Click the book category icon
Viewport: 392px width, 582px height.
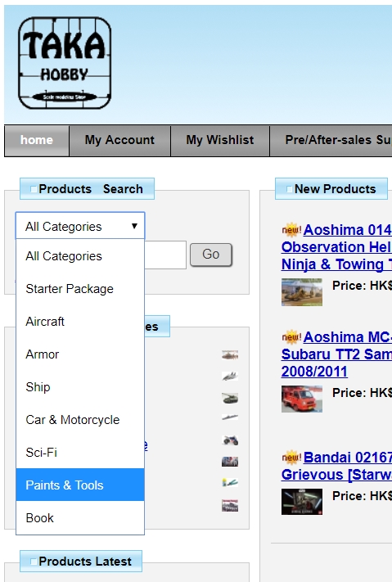click(230, 505)
